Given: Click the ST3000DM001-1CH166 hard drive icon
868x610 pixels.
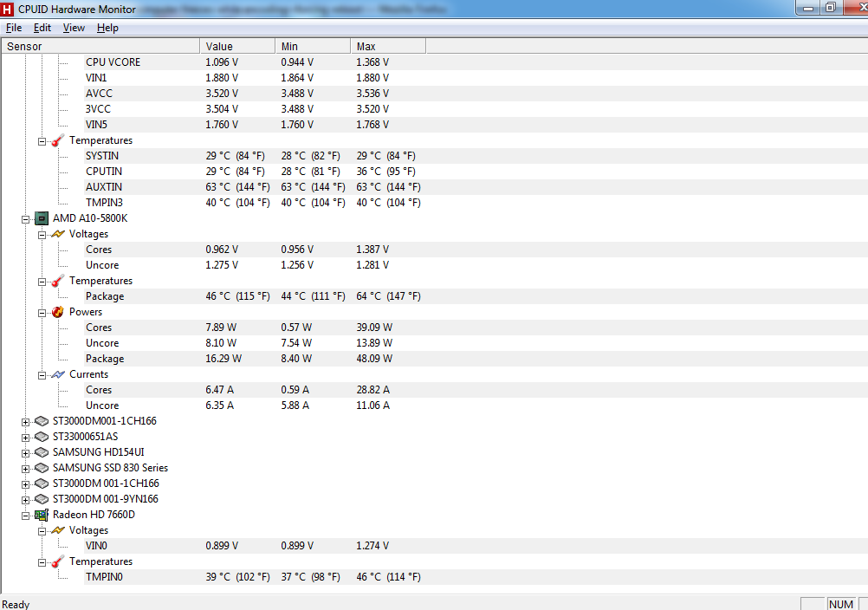Looking at the screenshot, I should (41, 421).
